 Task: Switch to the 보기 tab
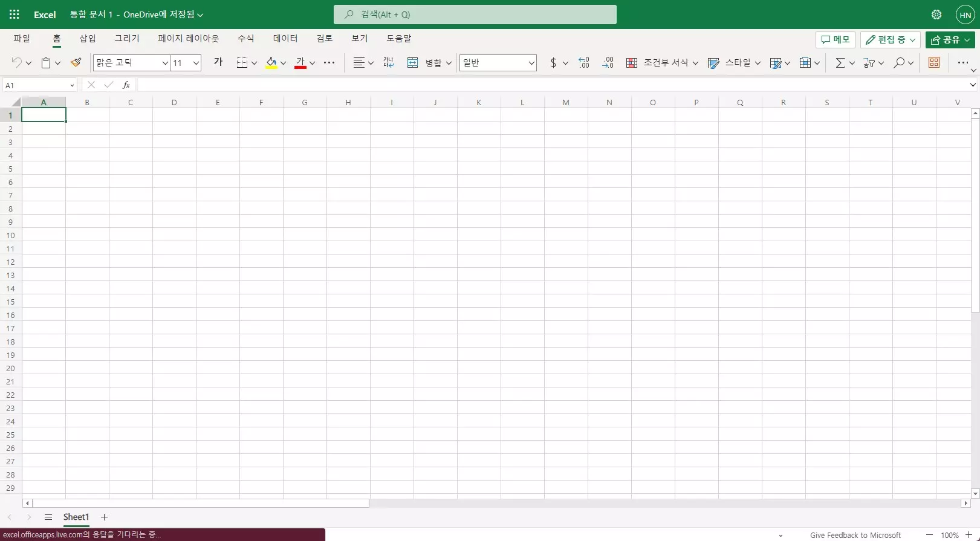360,39
